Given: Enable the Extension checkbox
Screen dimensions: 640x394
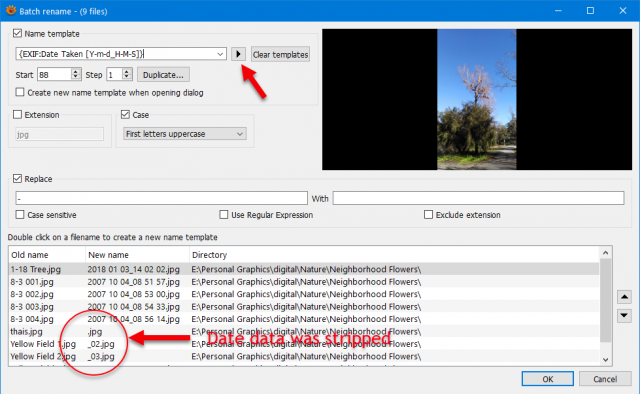Looking at the screenshot, I should click(x=17, y=114).
